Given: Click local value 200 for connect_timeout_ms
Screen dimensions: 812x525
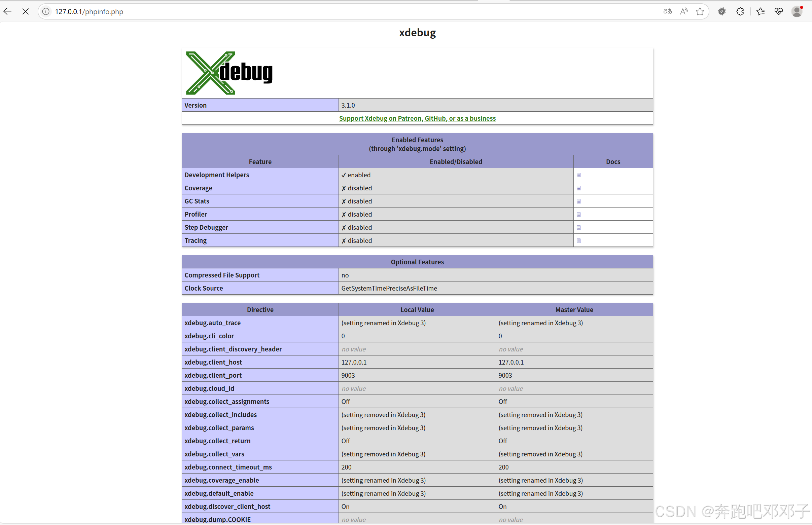Looking at the screenshot, I should (347, 467).
